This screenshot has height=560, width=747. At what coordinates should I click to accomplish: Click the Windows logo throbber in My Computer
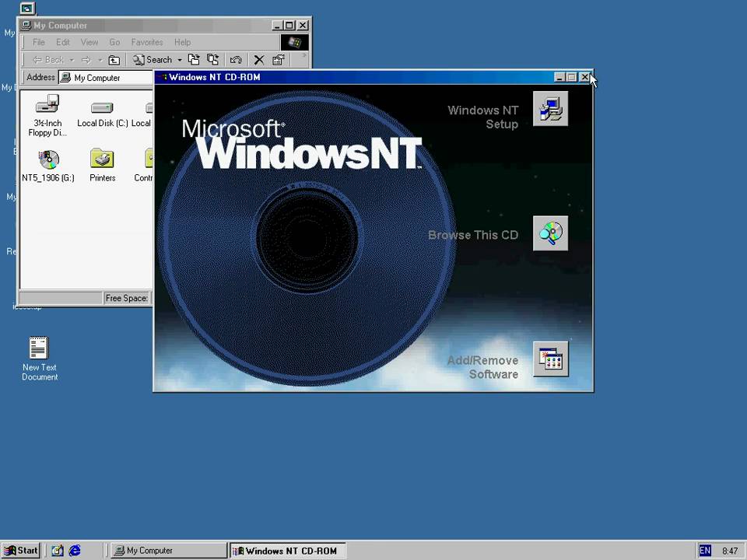tap(294, 42)
